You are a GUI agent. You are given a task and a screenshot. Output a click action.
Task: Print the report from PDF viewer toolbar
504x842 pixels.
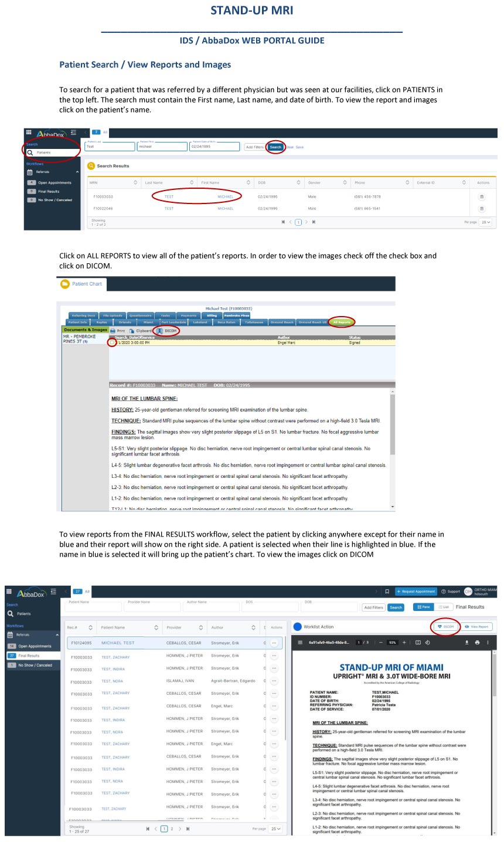pos(477,643)
